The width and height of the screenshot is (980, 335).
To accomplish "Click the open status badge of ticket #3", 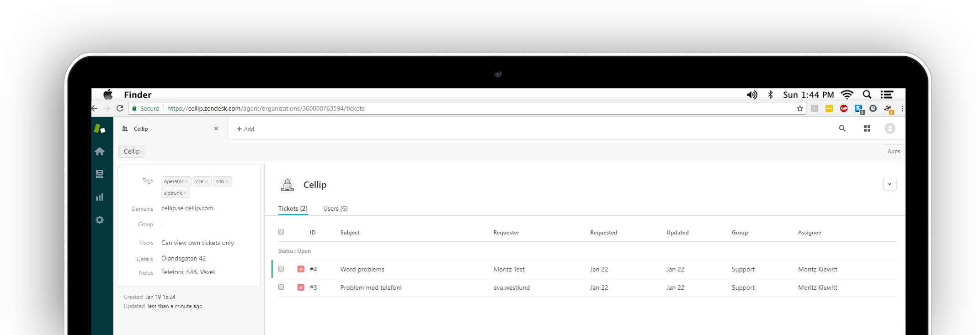I will click(301, 287).
